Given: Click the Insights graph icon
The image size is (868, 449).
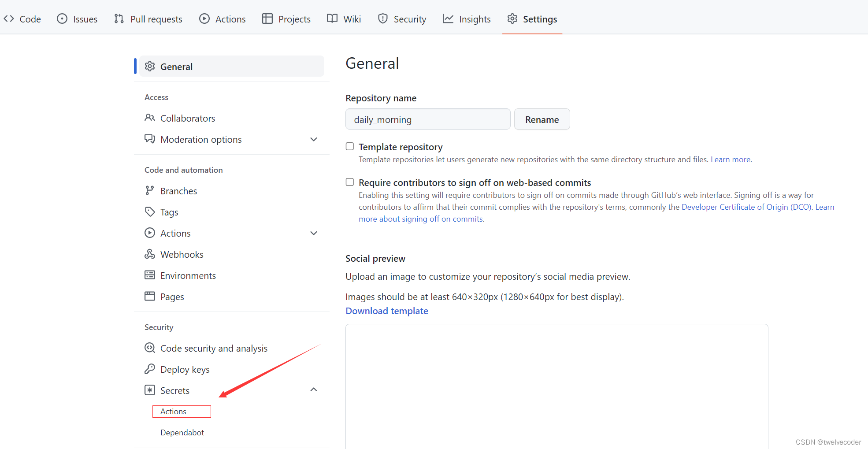Looking at the screenshot, I should tap(448, 19).
